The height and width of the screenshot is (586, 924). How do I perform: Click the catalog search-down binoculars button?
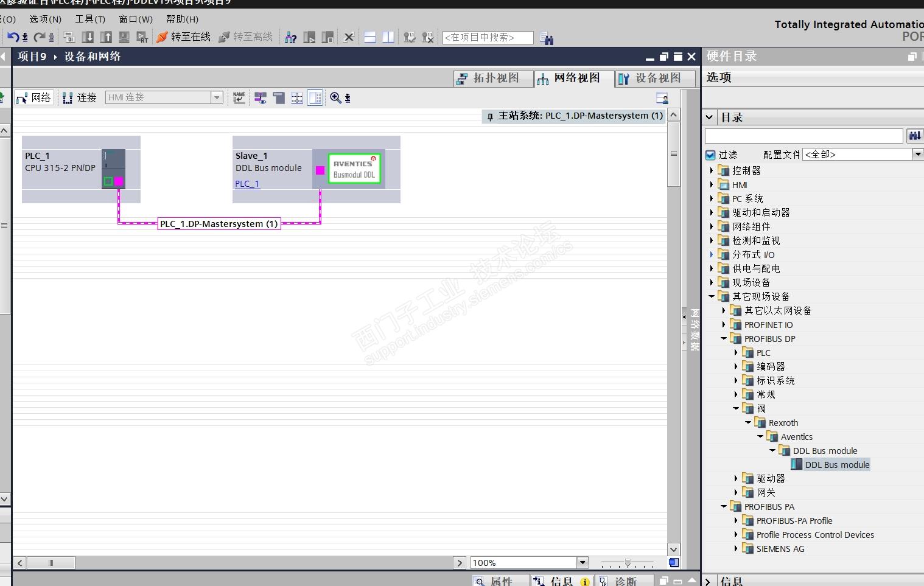click(x=914, y=136)
